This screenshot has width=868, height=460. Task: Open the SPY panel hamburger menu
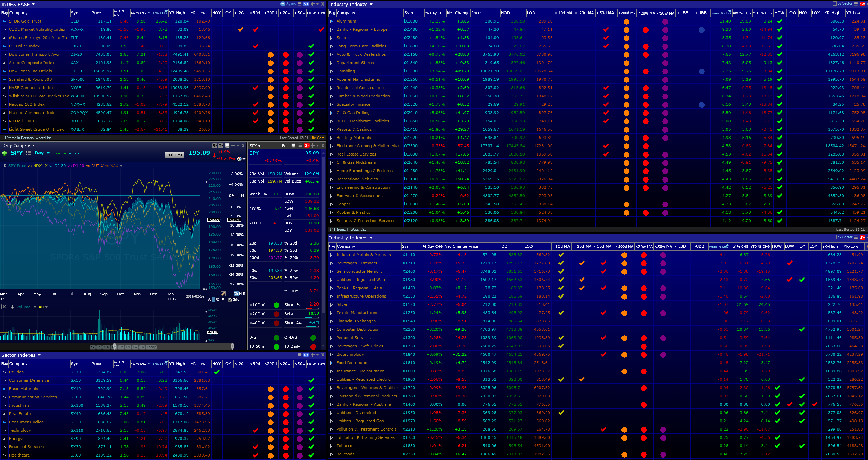(300, 145)
